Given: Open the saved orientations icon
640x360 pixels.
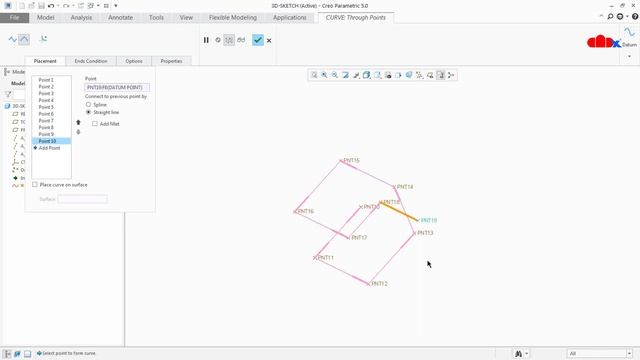Looking at the screenshot, I should pyautogui.click(x=377, y=75).
